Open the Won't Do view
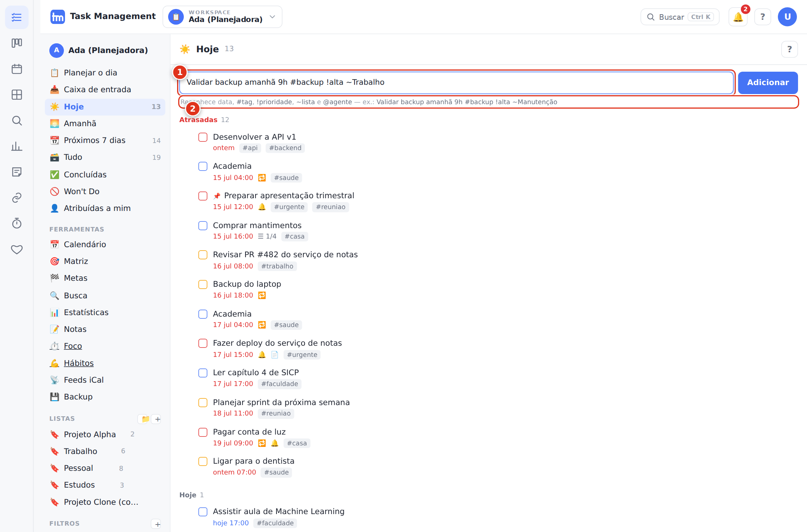807x532 pixels. (x=105, y=192)
